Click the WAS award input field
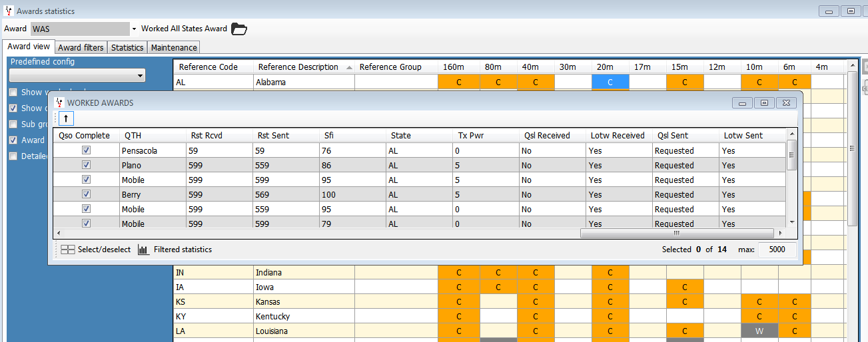This screenshot has width=868, height=342. click(80, 29)
